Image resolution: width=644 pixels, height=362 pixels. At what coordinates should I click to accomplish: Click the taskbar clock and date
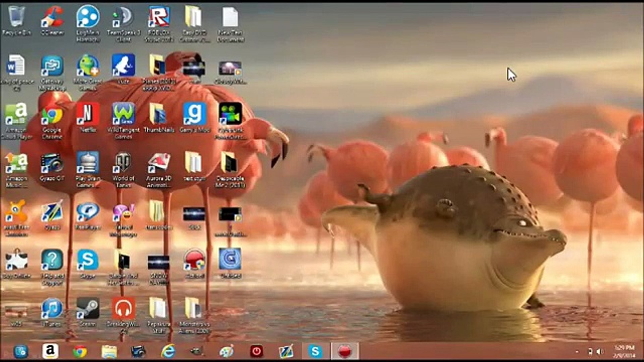point(624,351)
